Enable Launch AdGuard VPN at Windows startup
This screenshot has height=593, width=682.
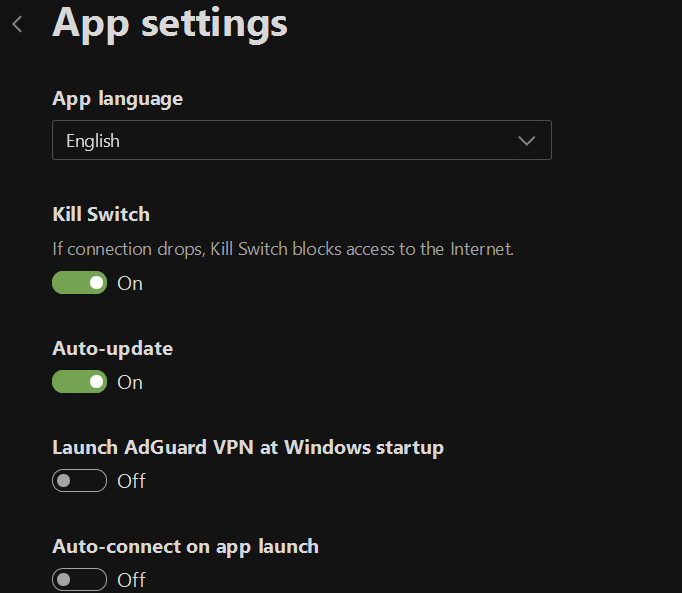[x=80, y=480]
